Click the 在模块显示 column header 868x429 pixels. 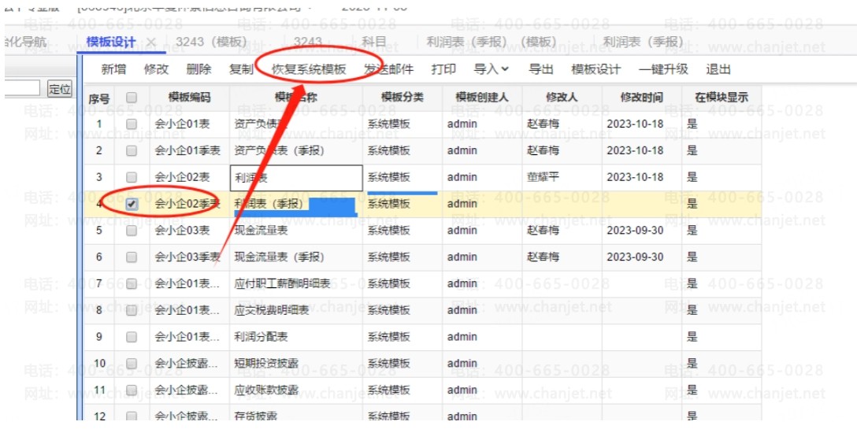click(721, 98)
